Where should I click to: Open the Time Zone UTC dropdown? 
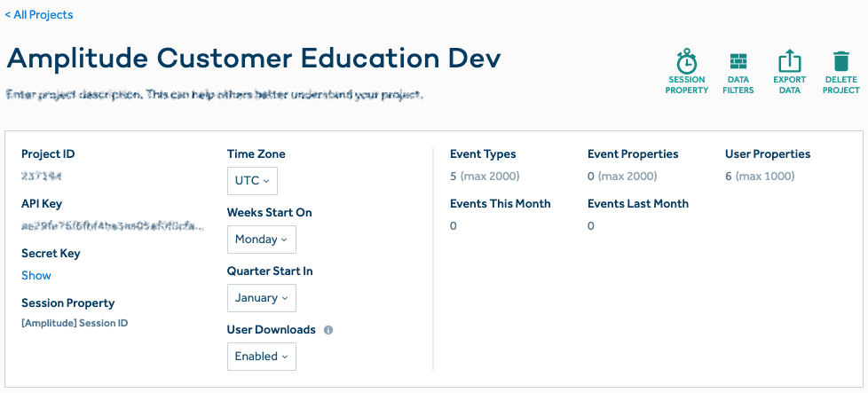click(x=252, y=181)
